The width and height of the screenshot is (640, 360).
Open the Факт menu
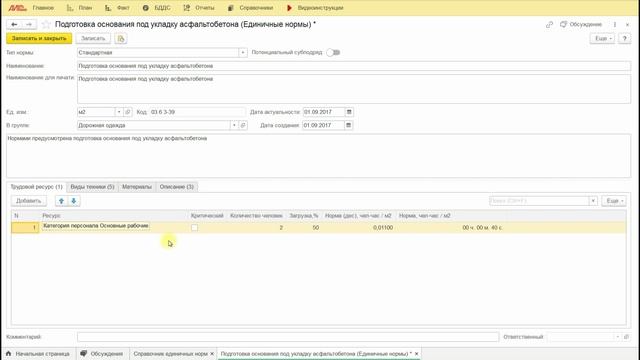117,8
